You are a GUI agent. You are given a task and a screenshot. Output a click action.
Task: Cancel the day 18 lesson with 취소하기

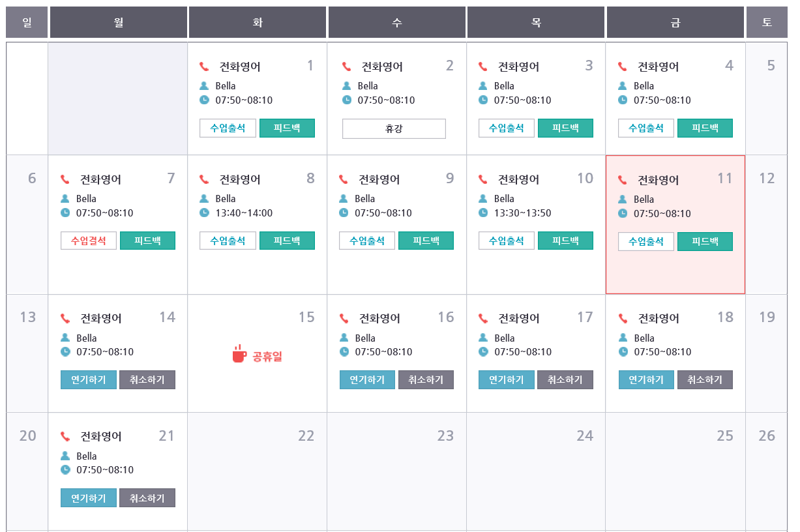(x=705, y=379)
